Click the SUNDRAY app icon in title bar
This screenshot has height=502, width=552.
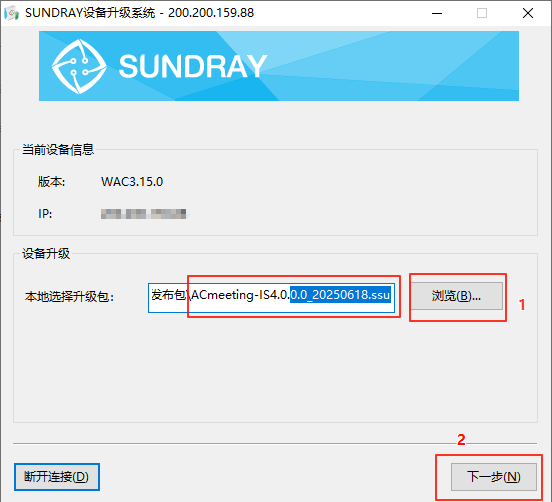click(x=11, y=13)
